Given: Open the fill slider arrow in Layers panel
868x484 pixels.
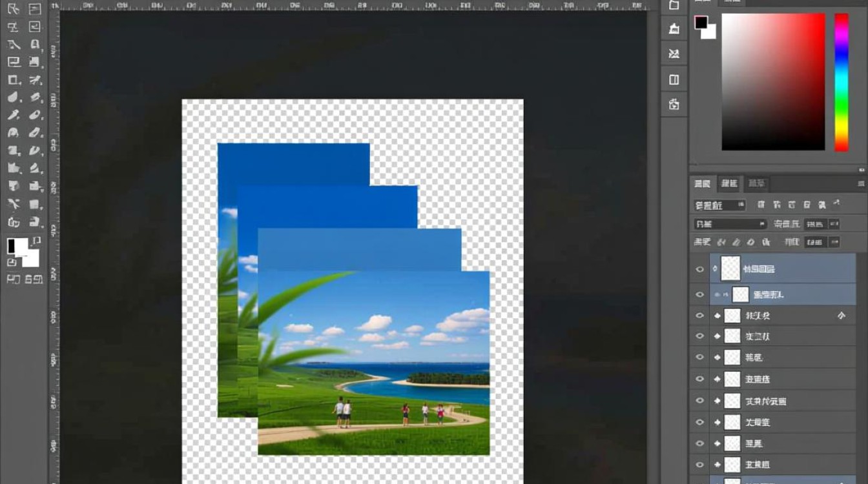Looking at the screenshot, I should 834,242.
